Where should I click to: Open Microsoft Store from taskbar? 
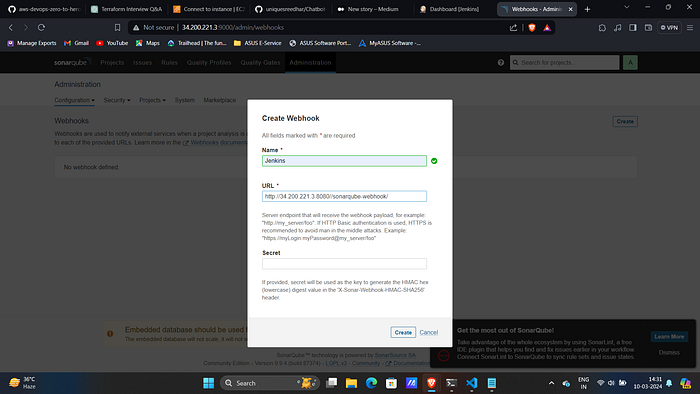pos(392,383)
